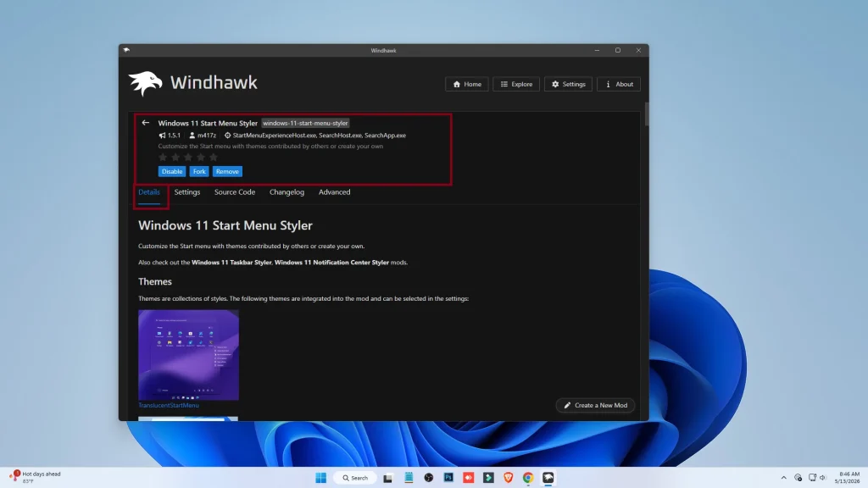Viewport: 868px width, 488px height.
Task: Open the dark green Filmora taskbar icon
Action: pyautogui.click(x=488, y=478)
